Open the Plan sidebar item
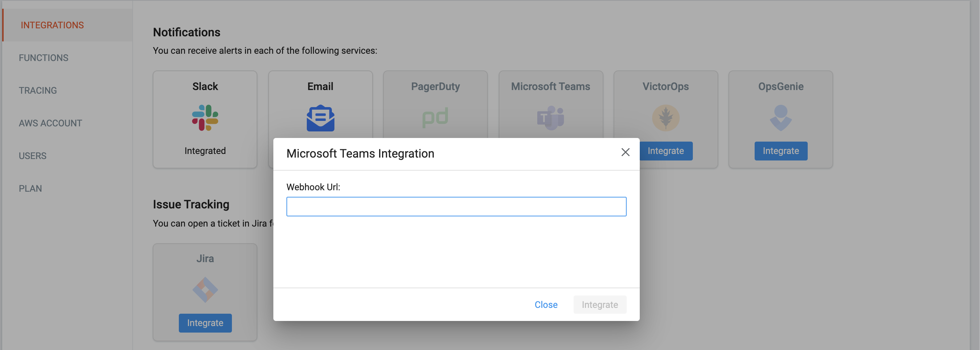 pos(31,188)
